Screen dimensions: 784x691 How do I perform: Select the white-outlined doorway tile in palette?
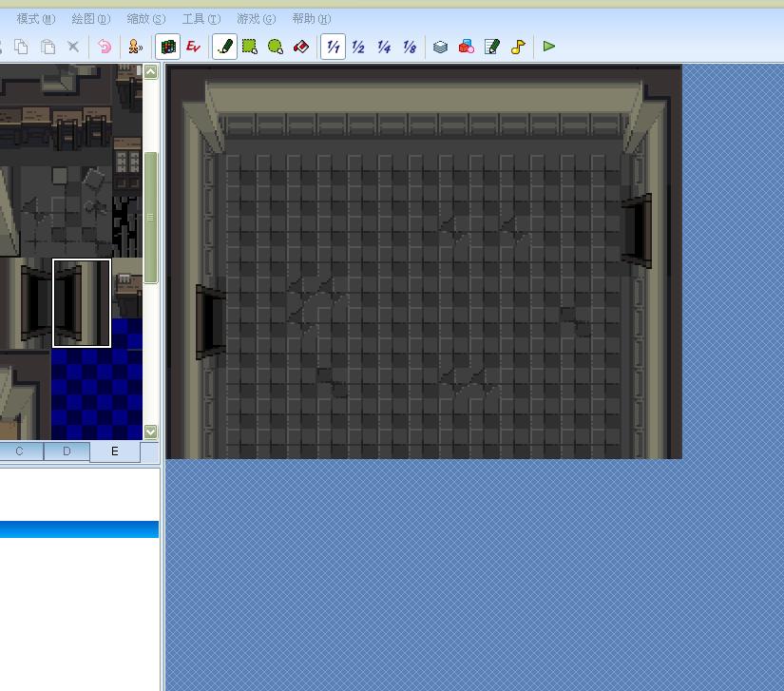82,303
